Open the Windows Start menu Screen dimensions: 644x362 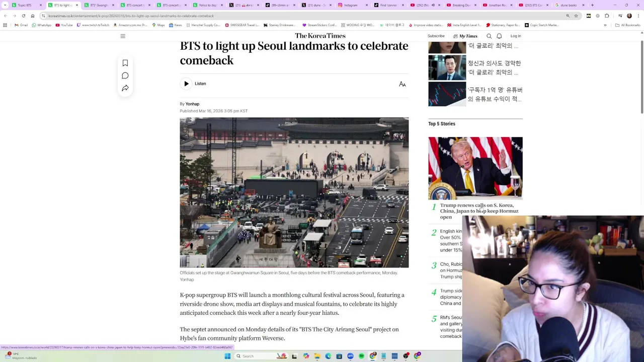227,356
